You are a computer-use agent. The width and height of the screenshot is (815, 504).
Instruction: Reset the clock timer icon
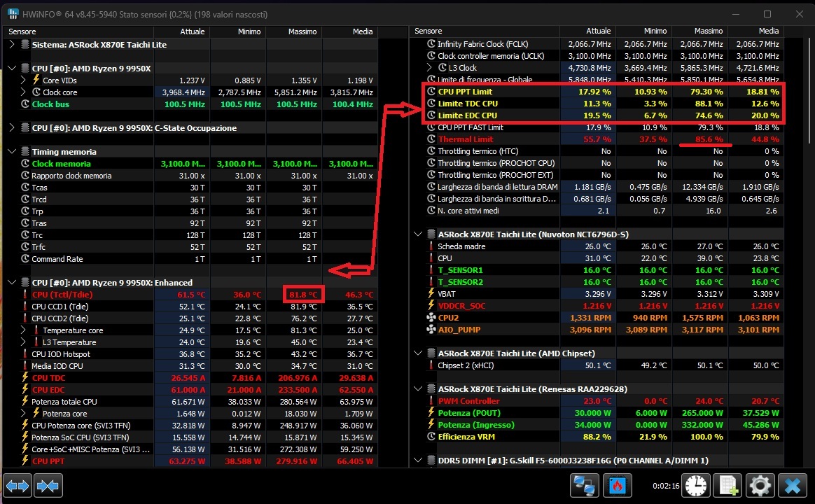click(695, 486)
